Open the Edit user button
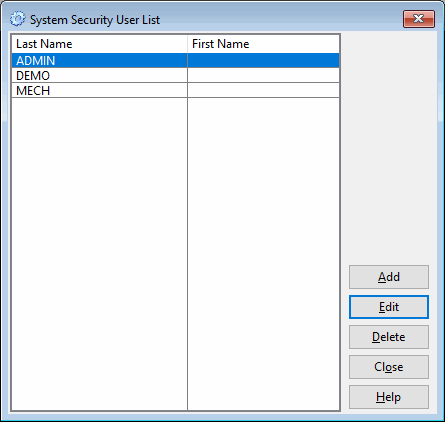 [x=389, y=307]
